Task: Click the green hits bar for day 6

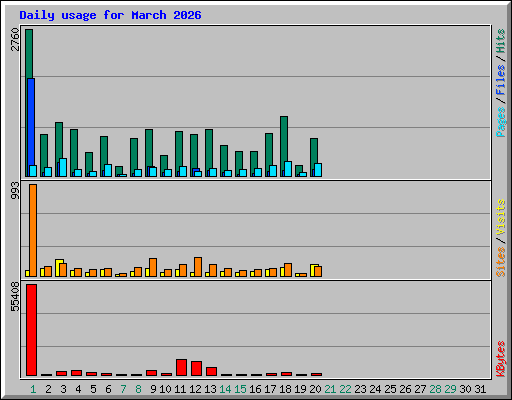Action: [x=104, y=150]
